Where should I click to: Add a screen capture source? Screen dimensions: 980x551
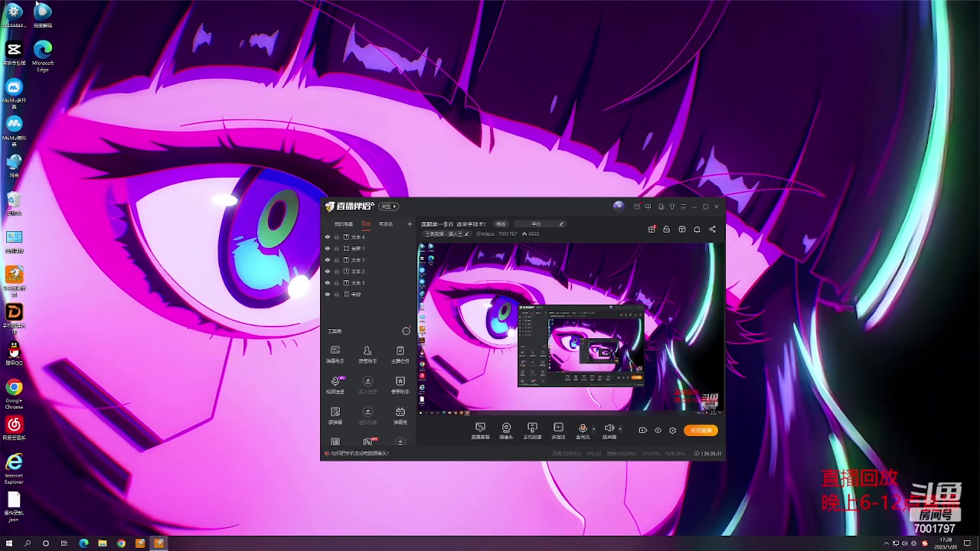pyautogui.click(x=480, y=431)
